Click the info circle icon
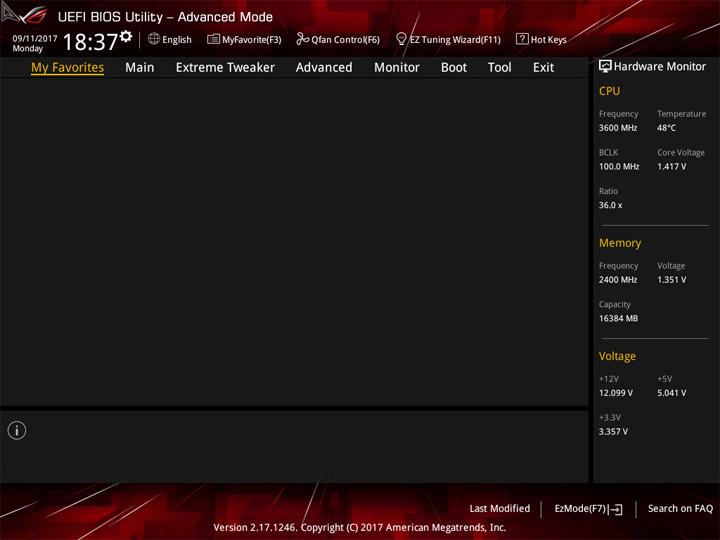 (17, 430)
